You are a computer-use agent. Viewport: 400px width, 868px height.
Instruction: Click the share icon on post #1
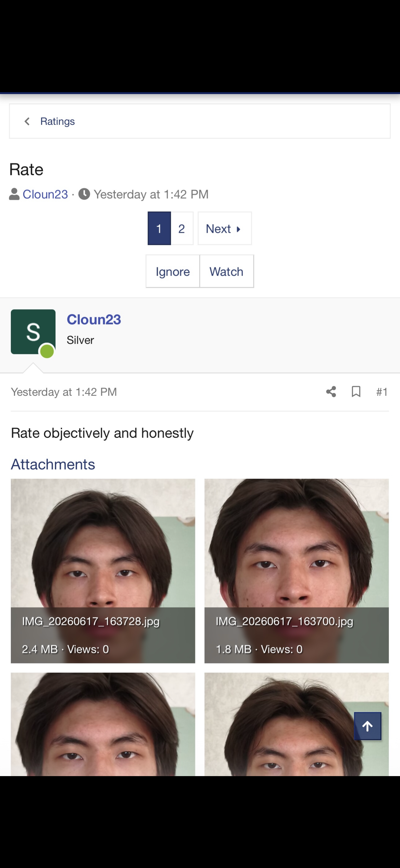[331, 391]
